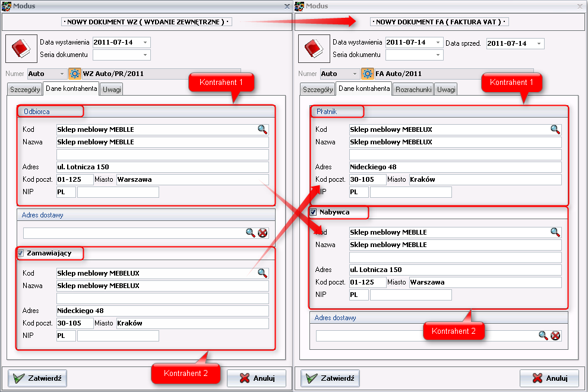
Task: Click Zamawiający NIP number field
Action: click(118, 336)
